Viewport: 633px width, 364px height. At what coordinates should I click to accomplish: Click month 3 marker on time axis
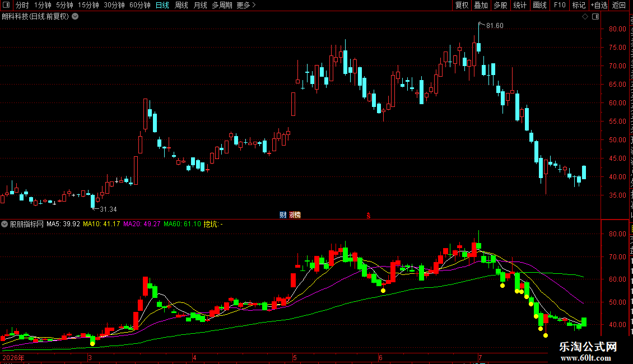click(90, 357)
